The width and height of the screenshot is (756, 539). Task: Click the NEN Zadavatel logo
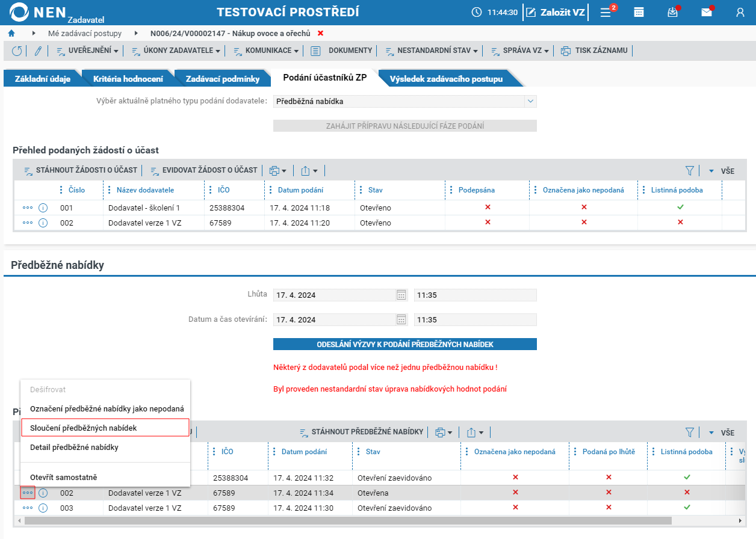(57, 13)
